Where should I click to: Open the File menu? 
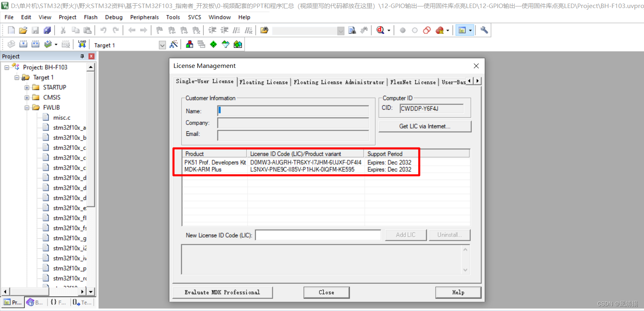9,17
